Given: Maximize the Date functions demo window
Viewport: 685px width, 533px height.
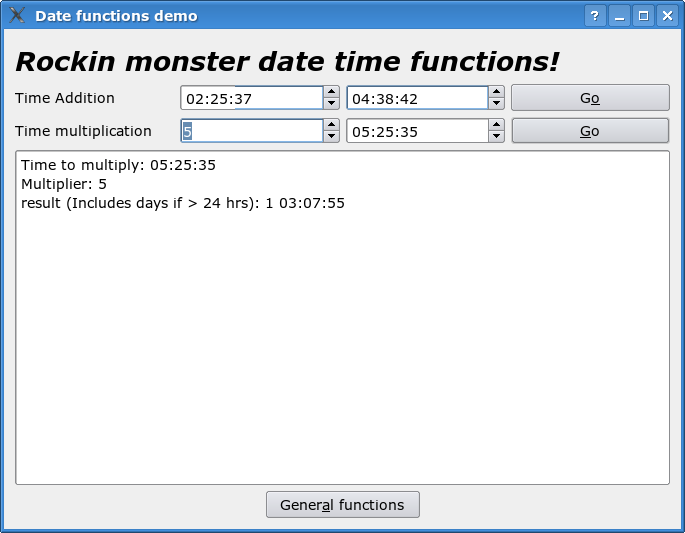Looking at the screenshot, I should click(643, 16).
